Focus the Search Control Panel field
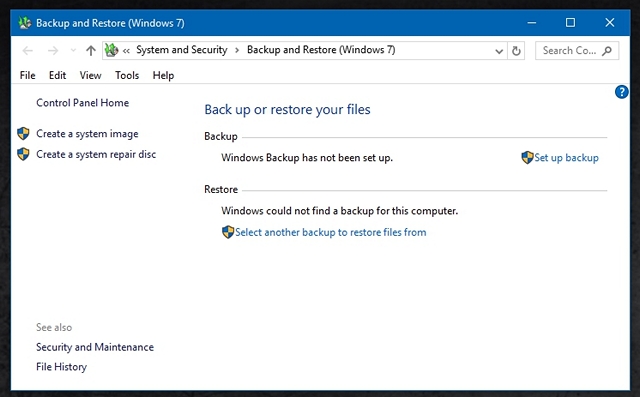Image resolution: width=640 pixels, height=397 pixels. (577, 51)
